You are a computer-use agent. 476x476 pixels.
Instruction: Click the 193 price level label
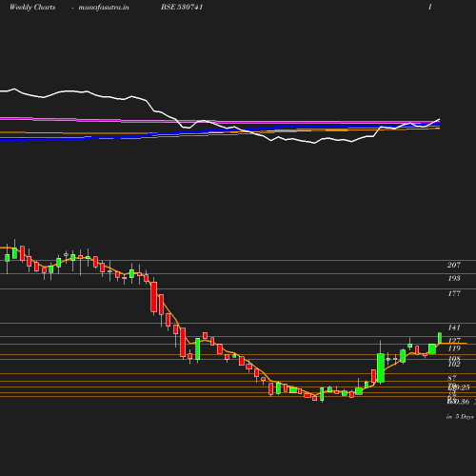454,278
